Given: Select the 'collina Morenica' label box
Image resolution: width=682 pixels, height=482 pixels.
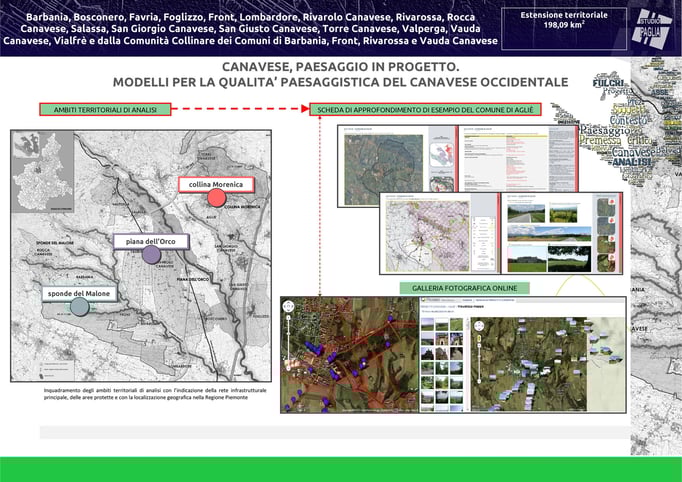Looking at the screenshot, I should pyautogui.click(x=216, y=184).
